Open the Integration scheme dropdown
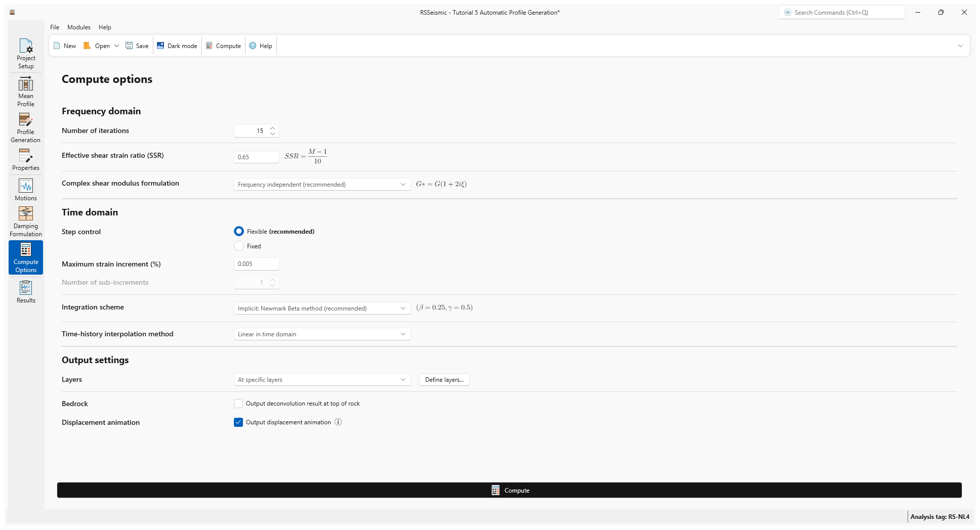The height and width of the screenshot is (530, 980). point(322,308)
